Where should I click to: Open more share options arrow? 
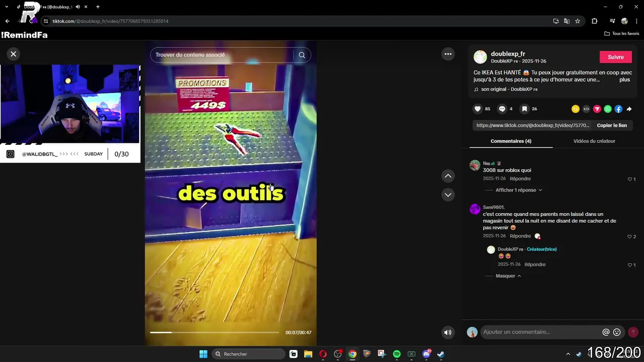pos(629,109)
